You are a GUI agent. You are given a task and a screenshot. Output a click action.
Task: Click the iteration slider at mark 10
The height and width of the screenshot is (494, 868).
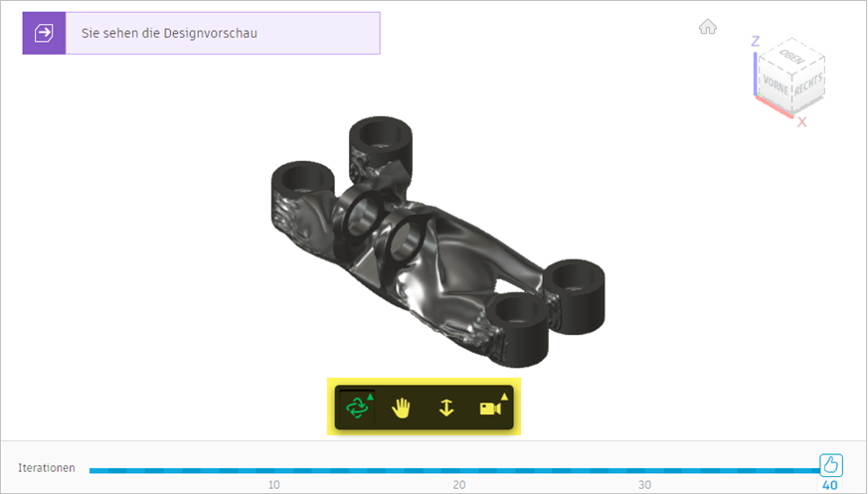tap(274, 471)
